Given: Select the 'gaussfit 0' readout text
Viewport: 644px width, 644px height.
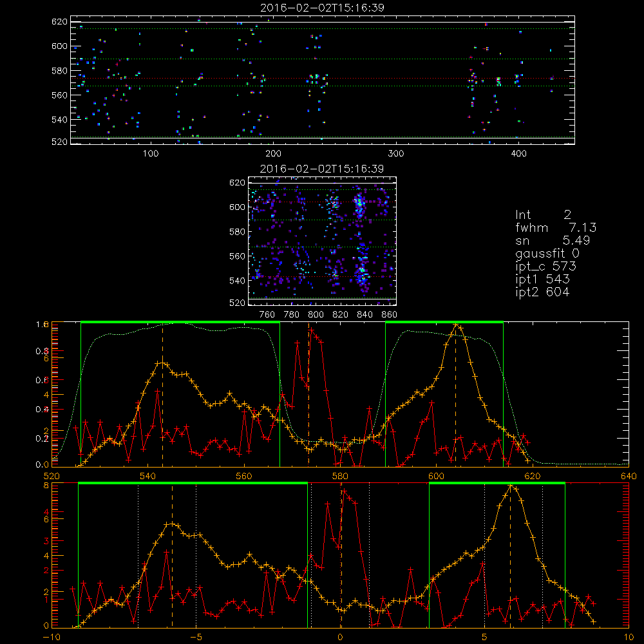Looking at the screenshot, I should [547, 253].
